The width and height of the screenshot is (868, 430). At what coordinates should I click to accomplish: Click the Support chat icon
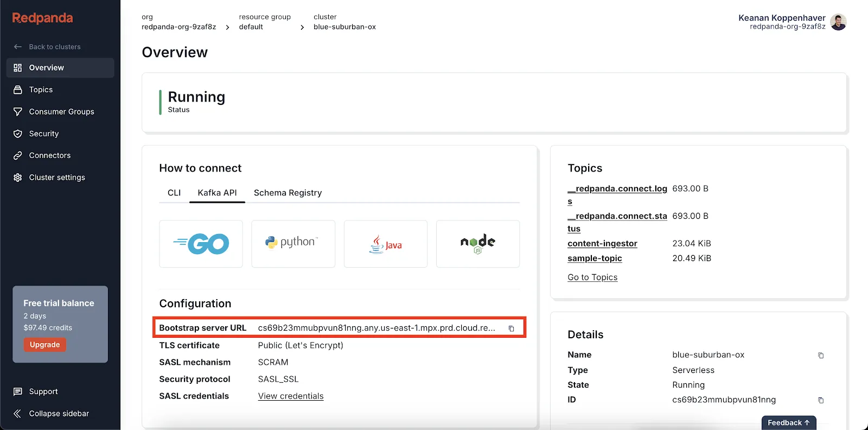pos(18,391)
